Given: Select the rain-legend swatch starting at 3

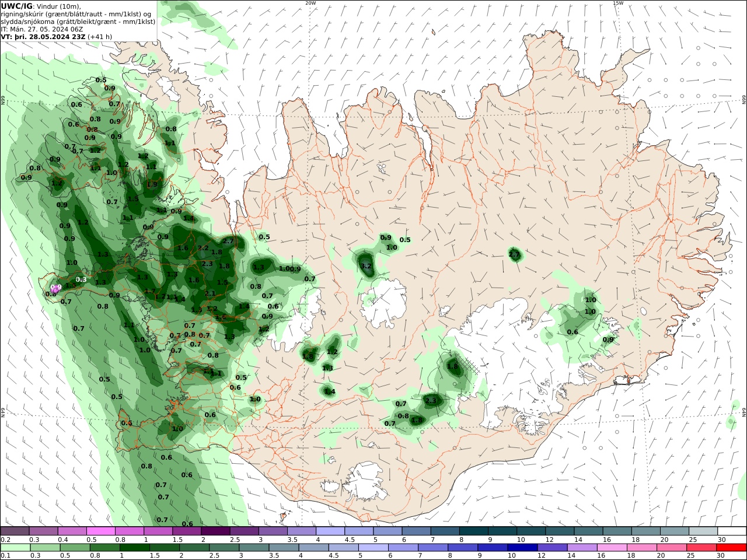Looking at the screenshot, I should (x=254, y=548).
